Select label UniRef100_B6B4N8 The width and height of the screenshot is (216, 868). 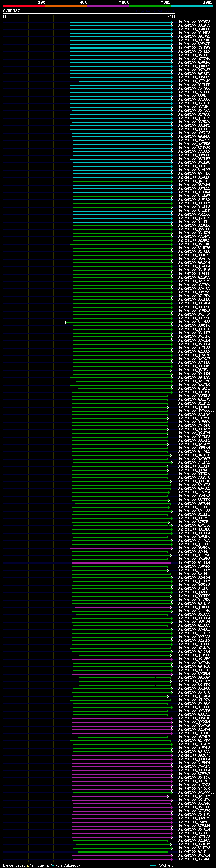[194, 860]
